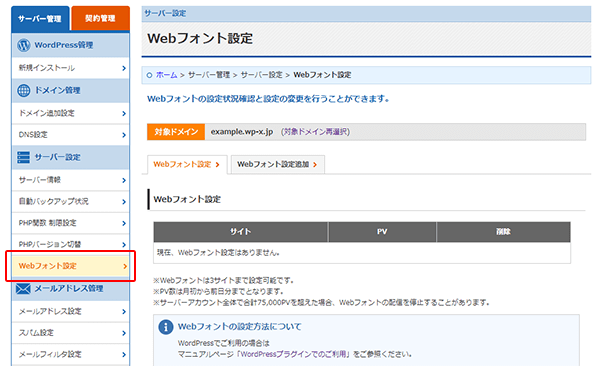
Task: Open スパム設定 in sidebar menu
Action: click(x=71, y=333)
